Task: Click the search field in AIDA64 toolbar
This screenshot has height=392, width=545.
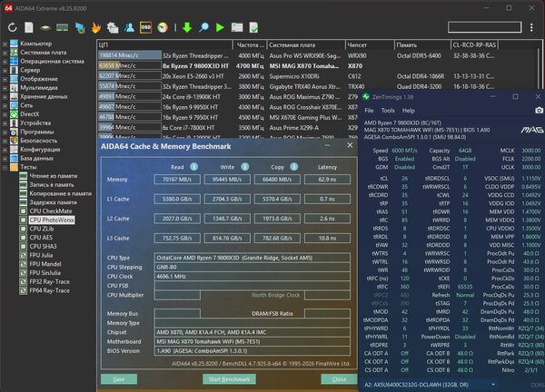Action: [x=485, y=27]
